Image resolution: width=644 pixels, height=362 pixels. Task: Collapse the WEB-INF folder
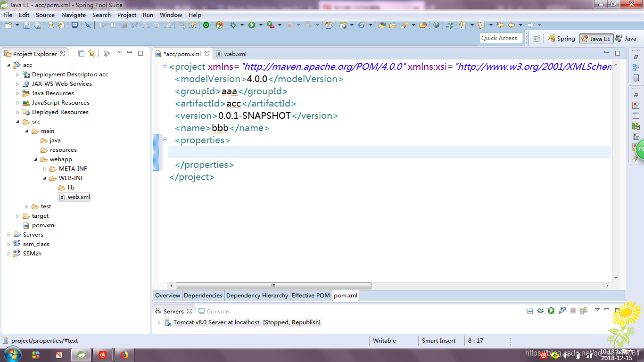(x=45, y=178)
